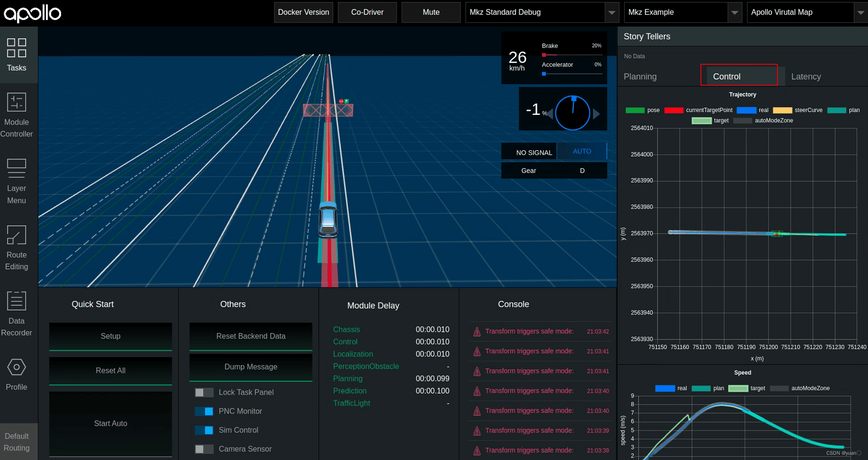Switch to the Planning tab
868x460 pixels.
point(640,77)
